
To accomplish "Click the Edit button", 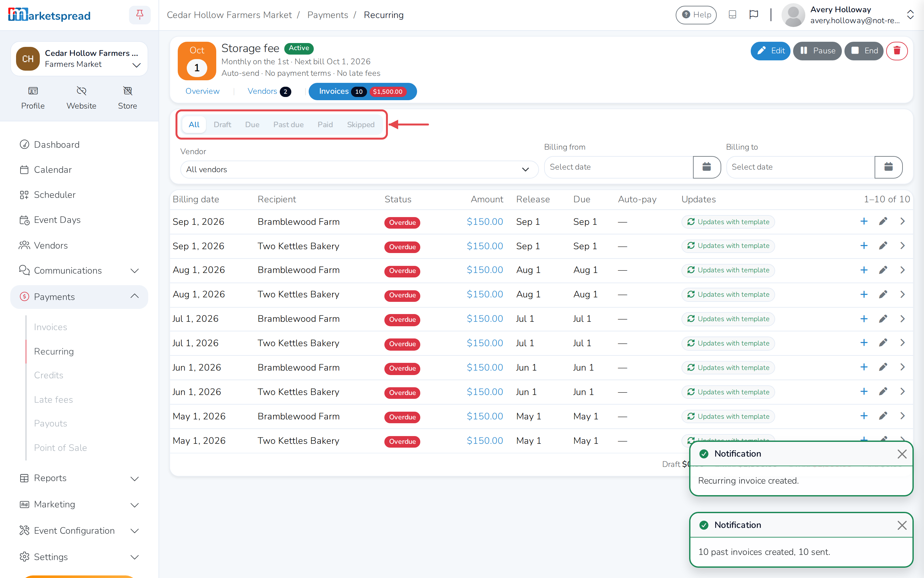I will pos(770,51).
